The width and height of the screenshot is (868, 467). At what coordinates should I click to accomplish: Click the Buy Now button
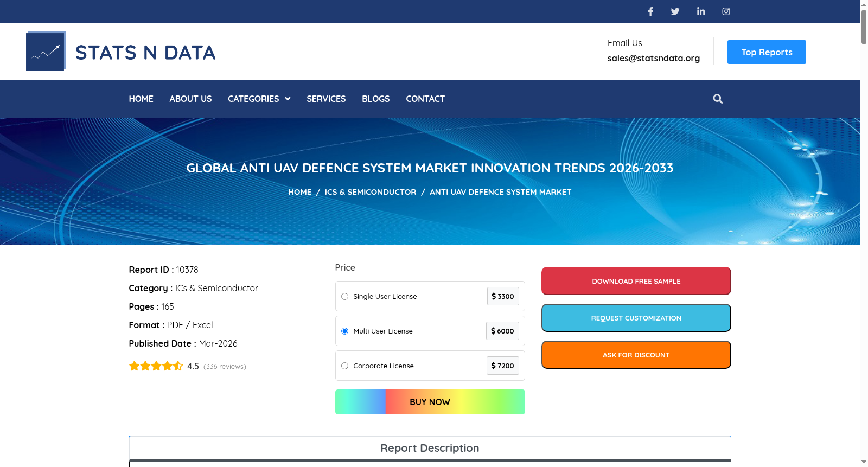click(x=430, y=402)
